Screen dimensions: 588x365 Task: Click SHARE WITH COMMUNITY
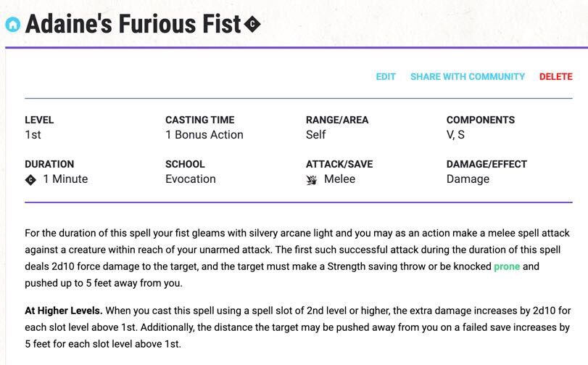point(467,77)
